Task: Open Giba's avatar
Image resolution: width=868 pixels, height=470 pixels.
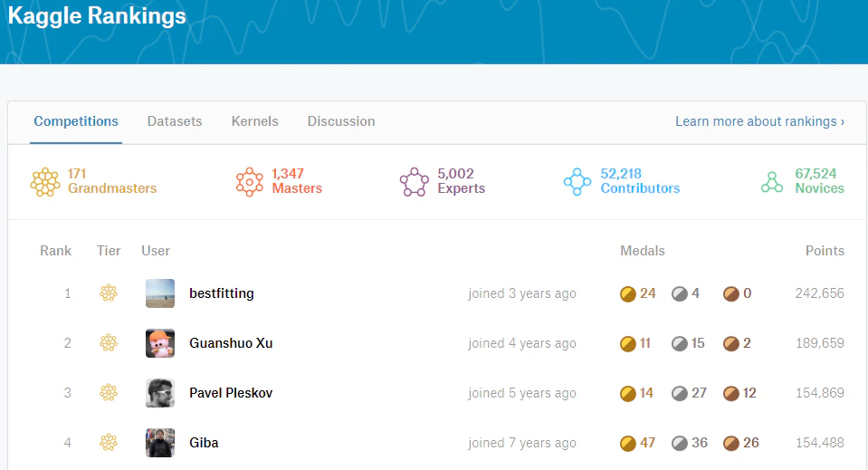Action: (x=160, y=443)
